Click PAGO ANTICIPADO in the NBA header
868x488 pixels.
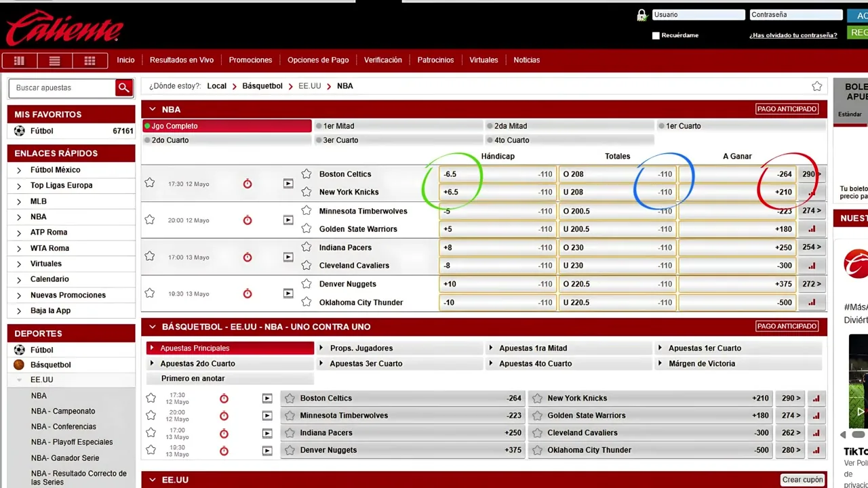(787, 109)
